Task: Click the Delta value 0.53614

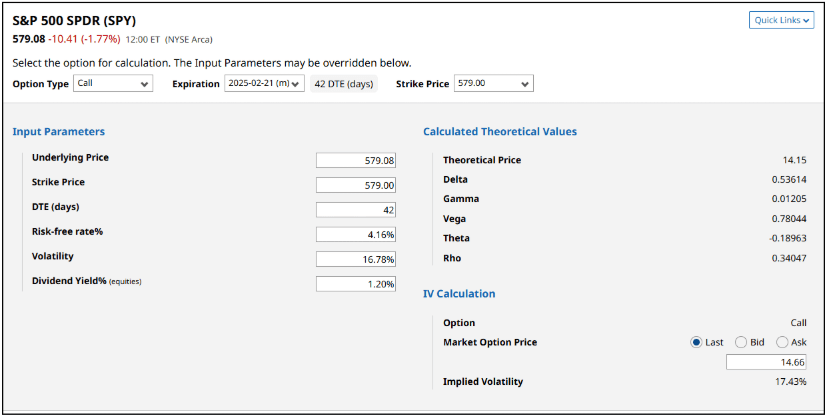Action: click(x=789, y=180)
